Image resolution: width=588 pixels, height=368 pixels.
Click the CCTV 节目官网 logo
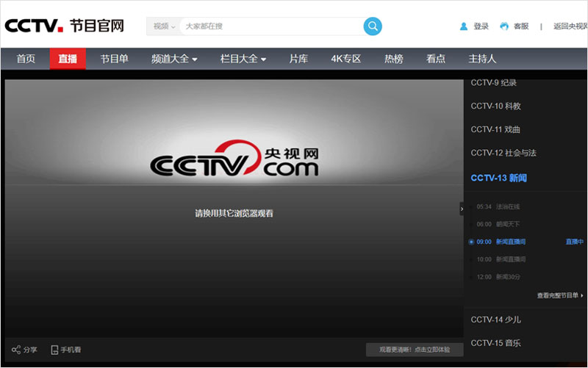tap(64, 26)
